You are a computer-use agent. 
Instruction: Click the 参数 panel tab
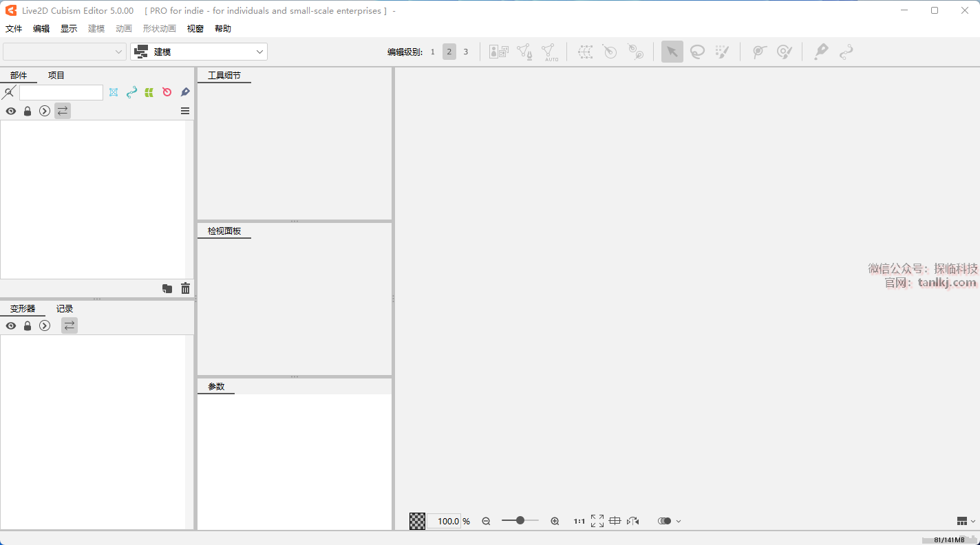click(x=216, y=387)
